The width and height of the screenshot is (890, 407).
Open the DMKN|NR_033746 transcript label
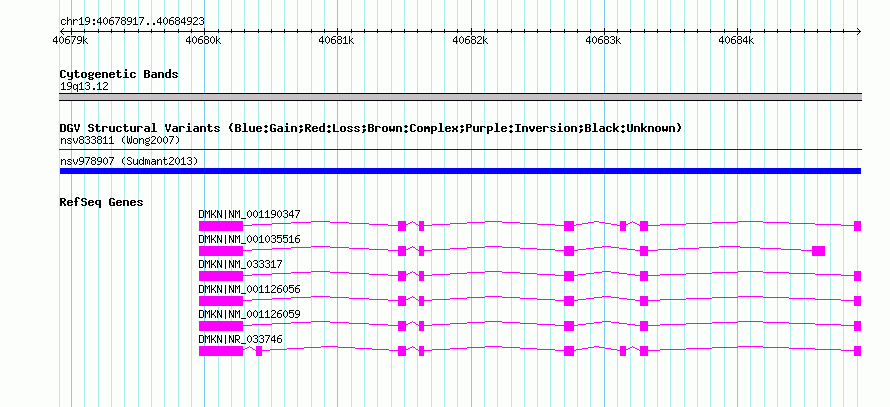pyautogui.click(x=240, y=339)
